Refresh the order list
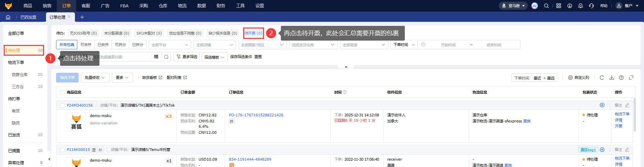 tap(602, 77)
